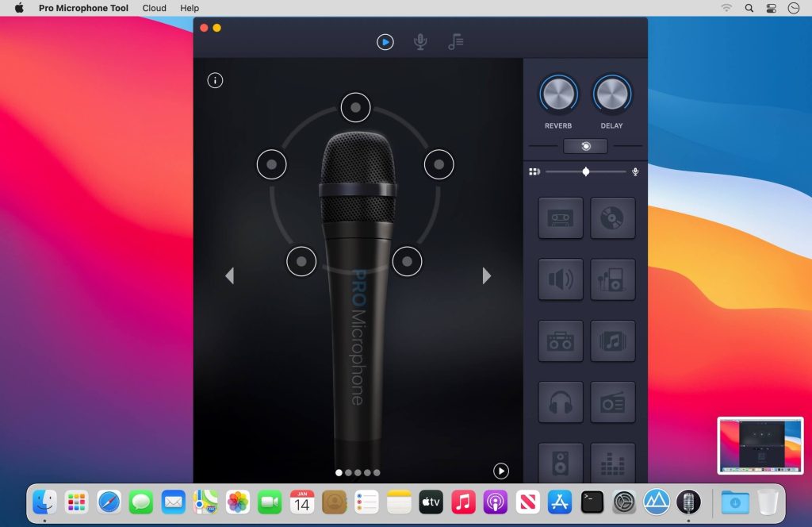
Task: Enable the lower-left sound point on the microphone
Action: [301, 261]
